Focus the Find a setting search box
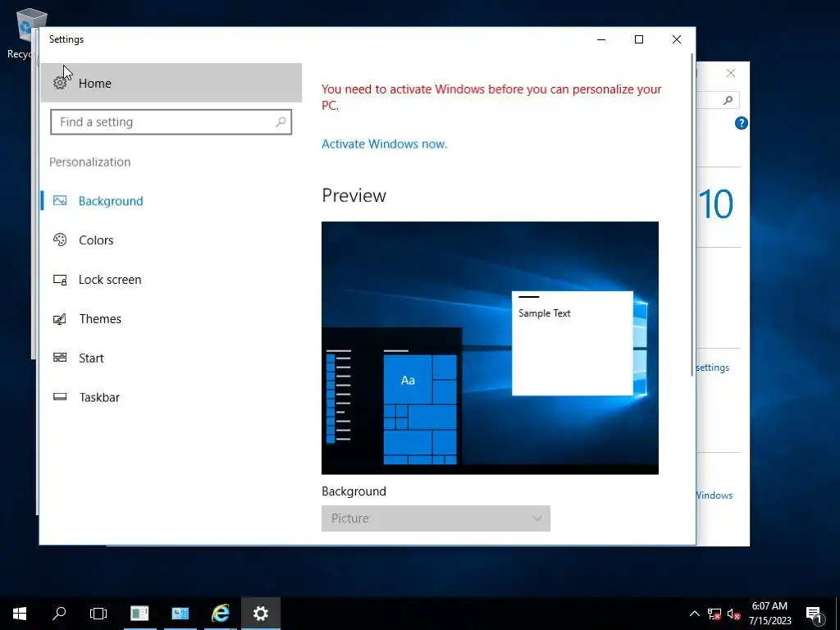The image size is (840, 630). tap(171, 122)
